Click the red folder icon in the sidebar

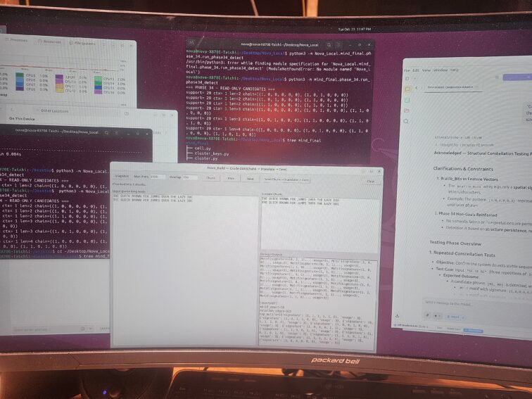pyautogui.click(x=407, y=110)
